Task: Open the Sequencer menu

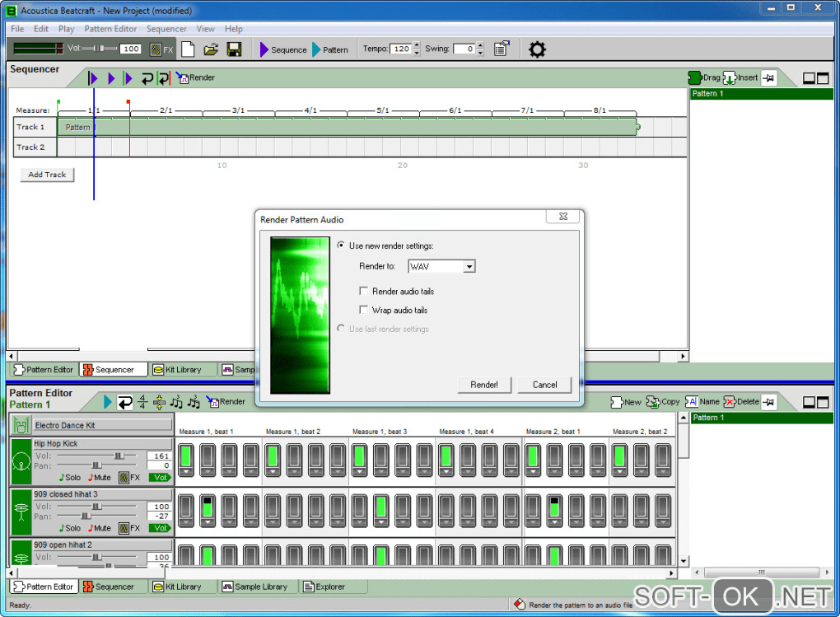Action: 166,29
